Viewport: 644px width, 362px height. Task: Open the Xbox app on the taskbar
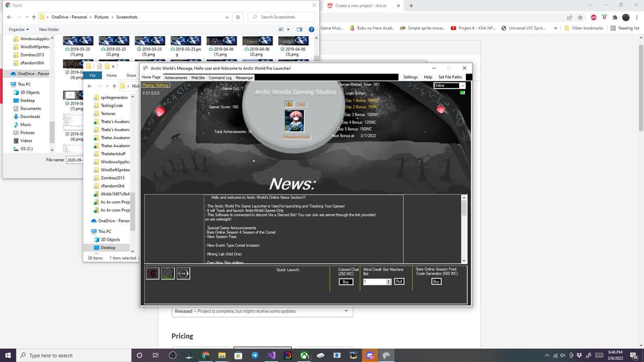click(x=304, y=355)
